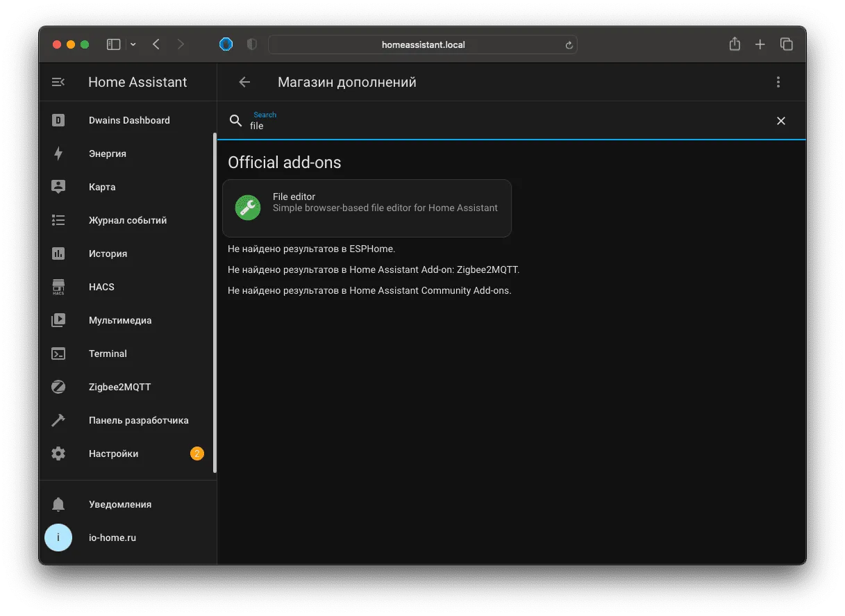This screenshot has width=845, height=616.
Task: Open Dwains Dashboard icon in sidebar
Action: (58, 120)
